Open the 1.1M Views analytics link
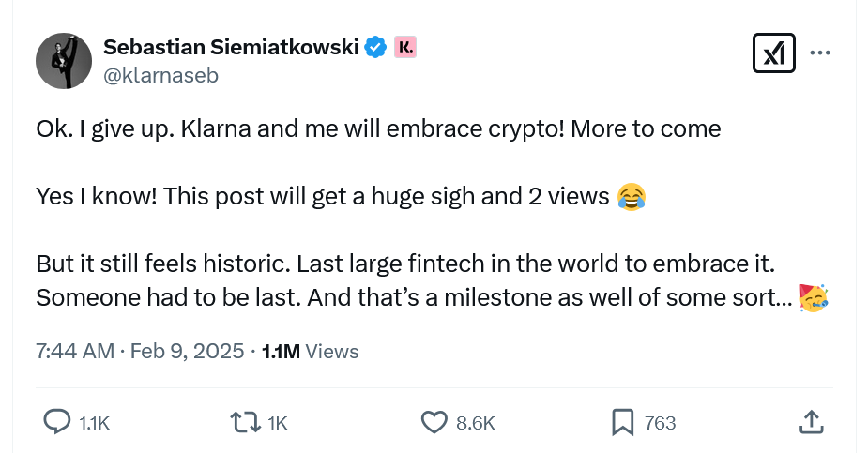The width and height of the screenshot is (868, 453). pos(311,352)
